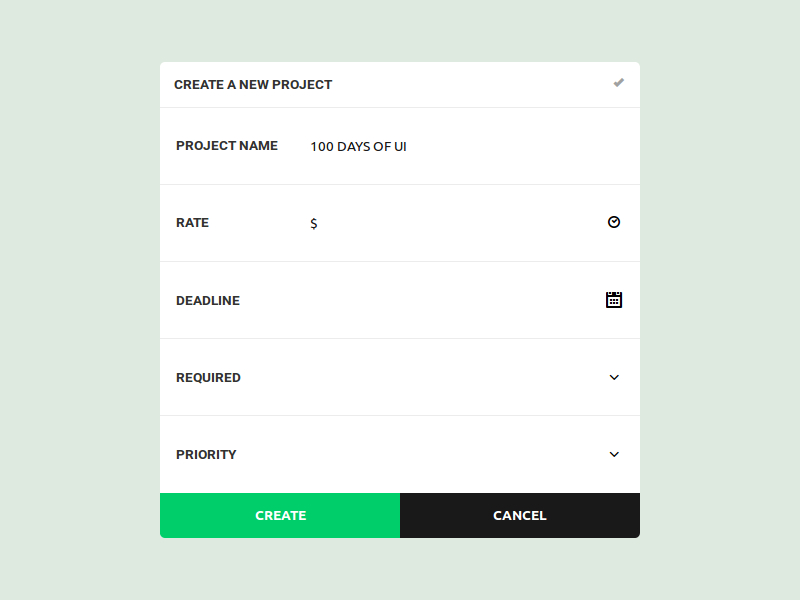Expand the Required dropdown chevron
Viewport: 800px width, 600px height.
[x=614, y=377]
